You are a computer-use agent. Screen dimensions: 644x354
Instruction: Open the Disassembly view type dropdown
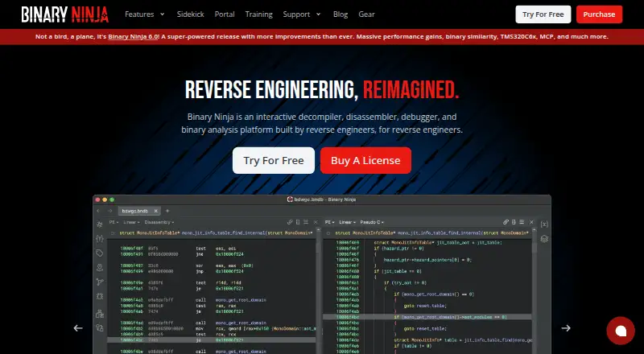point(159,222)
